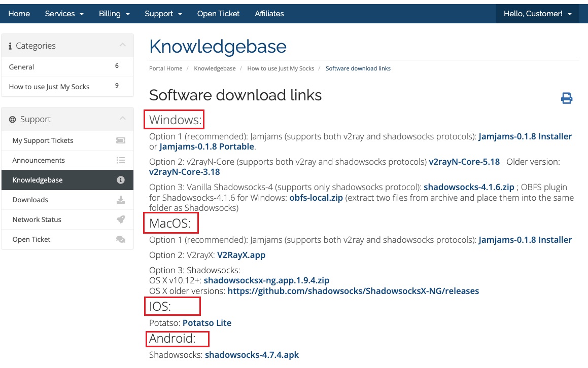The width and height of the screenshot is (588, 368).
Task: Click Portal Home in the breadcrumb
Action: pos(165,68)
